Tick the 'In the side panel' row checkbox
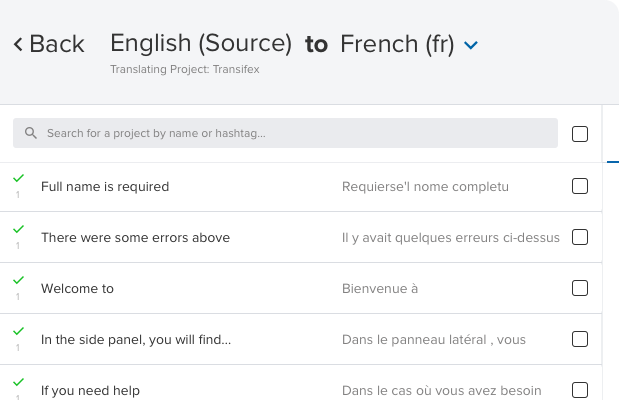 (580, 339)
